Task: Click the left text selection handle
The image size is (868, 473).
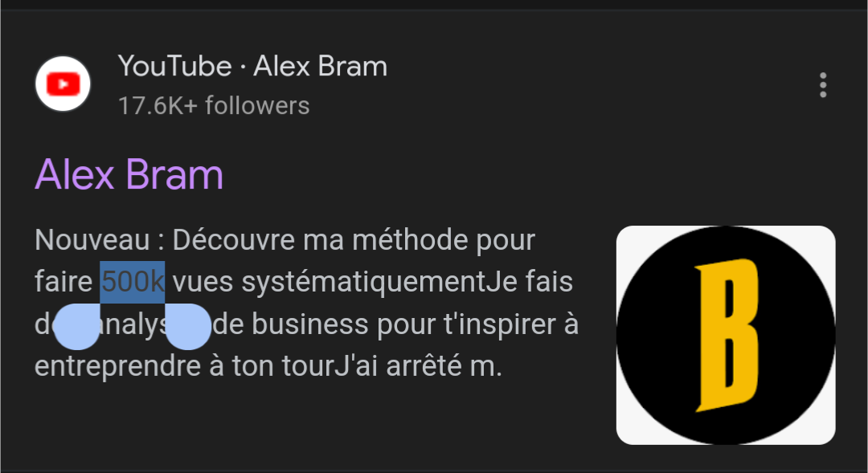Action: (x=77, y=326)
